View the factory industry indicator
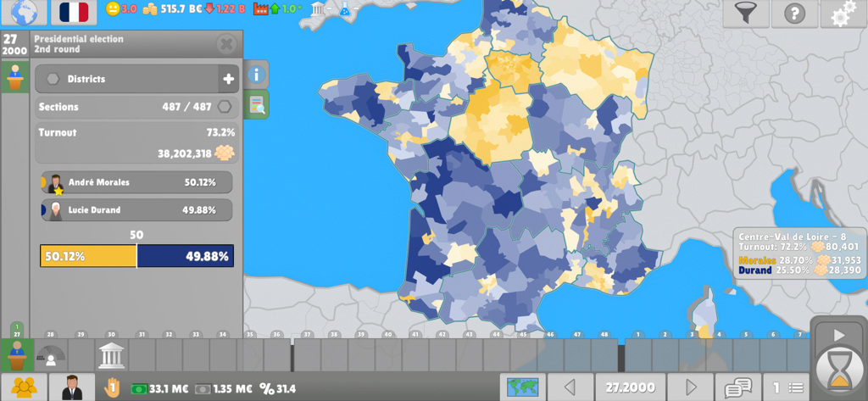This screenshot has width=868, height=401. (261, 8)
